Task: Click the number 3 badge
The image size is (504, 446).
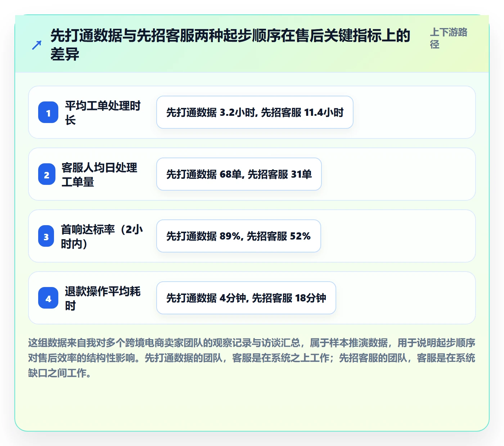Action: click(46, 236)
